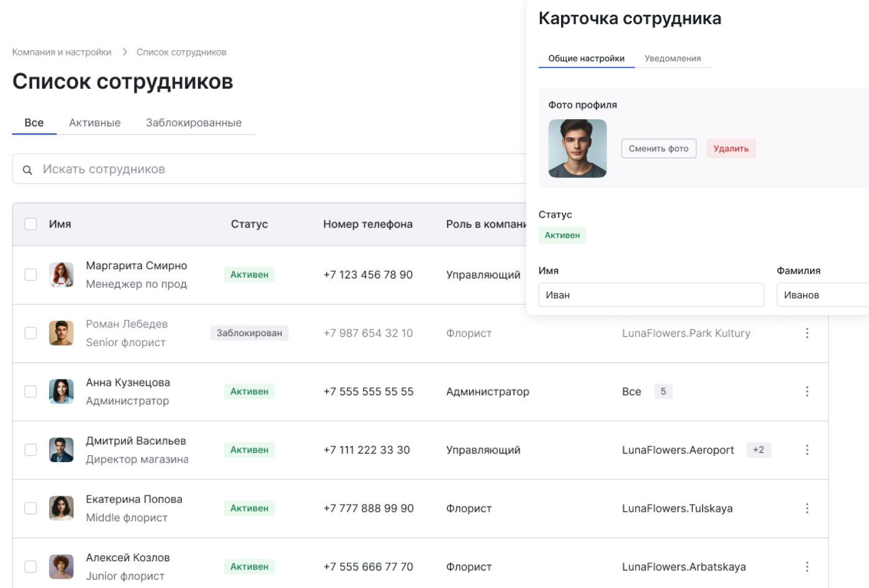Click Маргарита Смирнова's avatar

coord(61,275)
